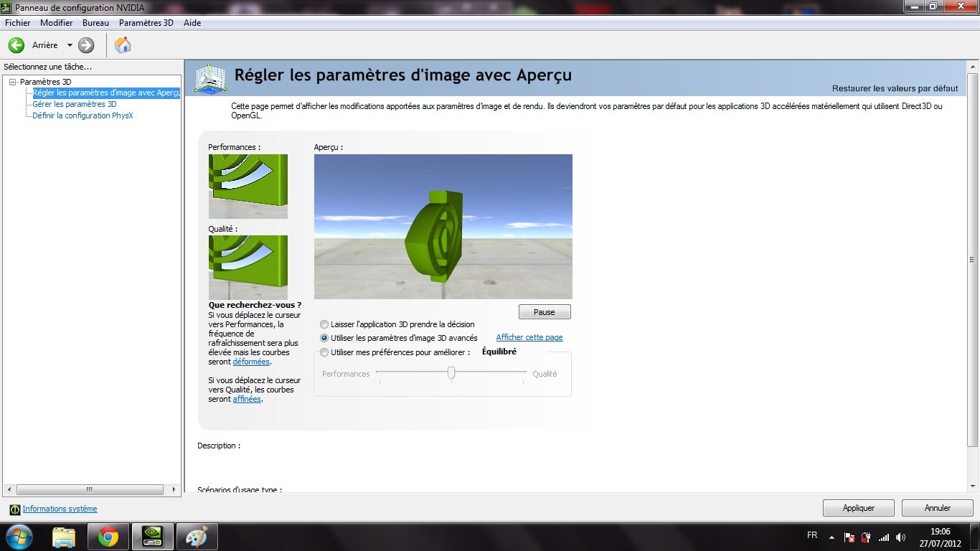Image resolution: width=980 pixels, height=551 pixels.
Task: Open the Modifier menu
Action: (x=56, y=23)
